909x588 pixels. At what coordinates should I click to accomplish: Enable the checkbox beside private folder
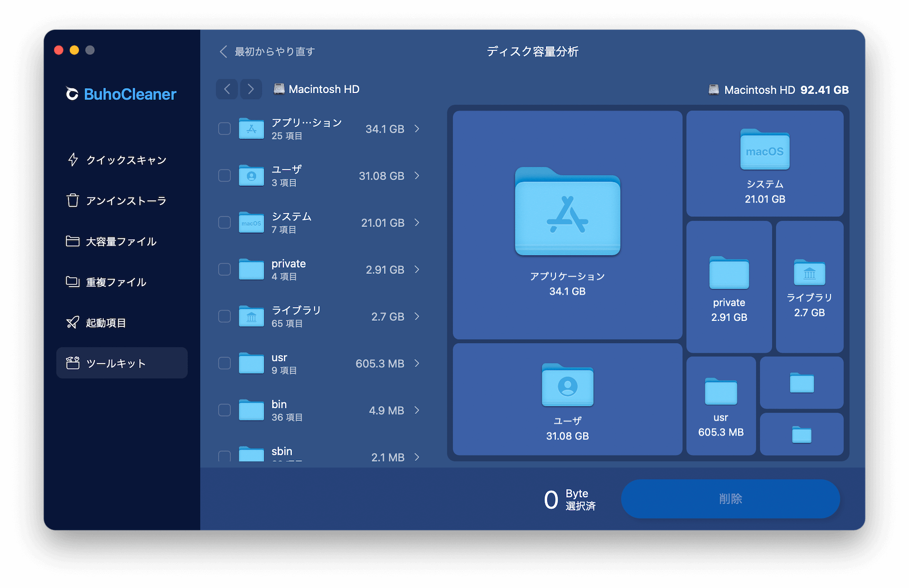224,269
